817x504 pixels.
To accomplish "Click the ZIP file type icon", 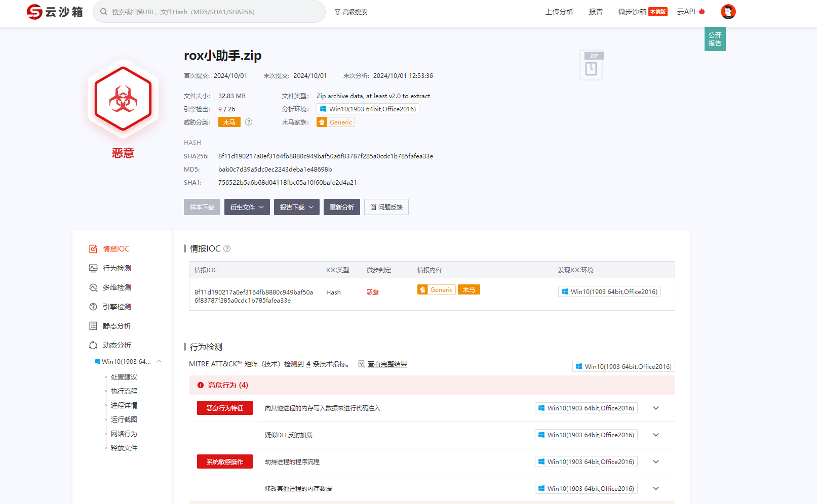I will tap(591, 66).
